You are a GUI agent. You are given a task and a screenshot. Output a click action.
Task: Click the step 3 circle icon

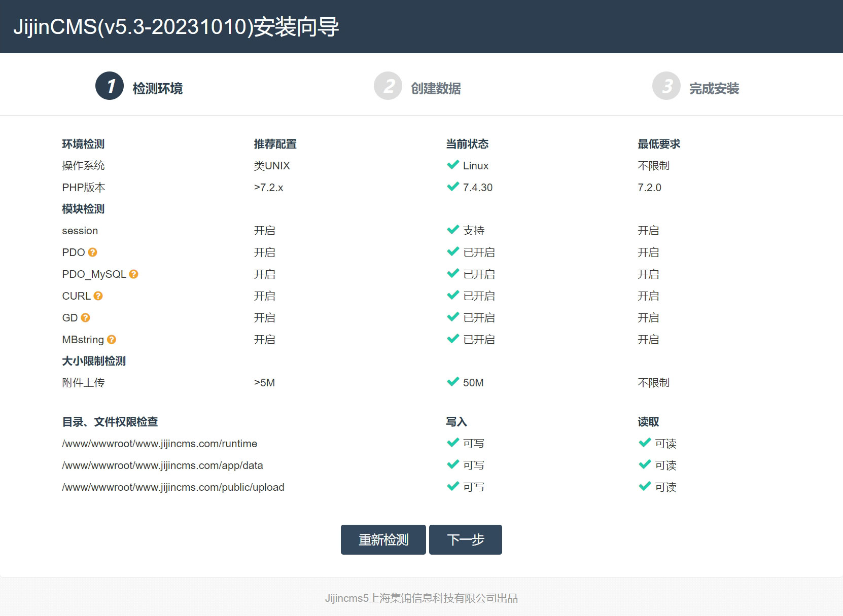[666, 86]
